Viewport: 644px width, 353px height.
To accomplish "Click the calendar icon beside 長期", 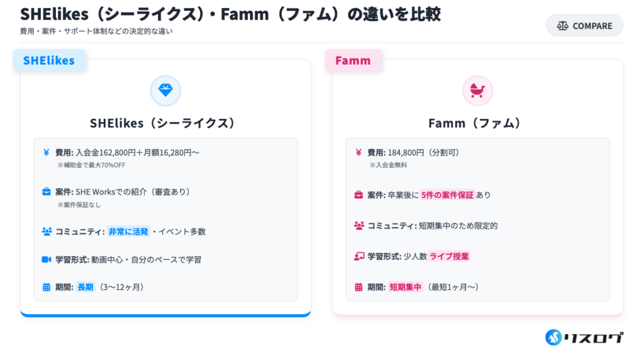I will (x=47, y=287).
